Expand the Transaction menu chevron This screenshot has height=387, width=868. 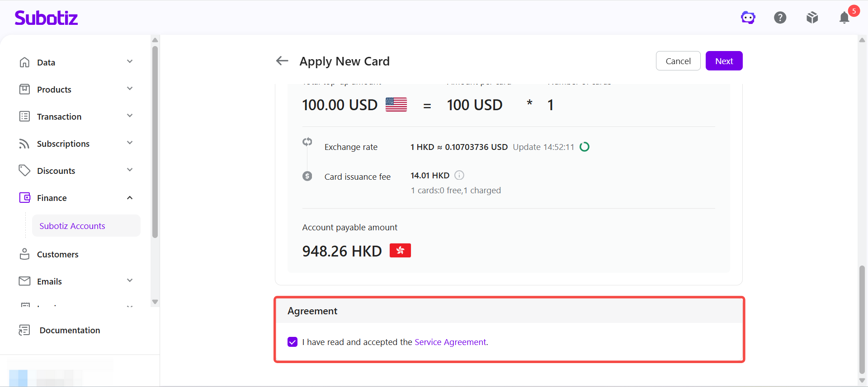pyautogui.click(x=130, y=116)
